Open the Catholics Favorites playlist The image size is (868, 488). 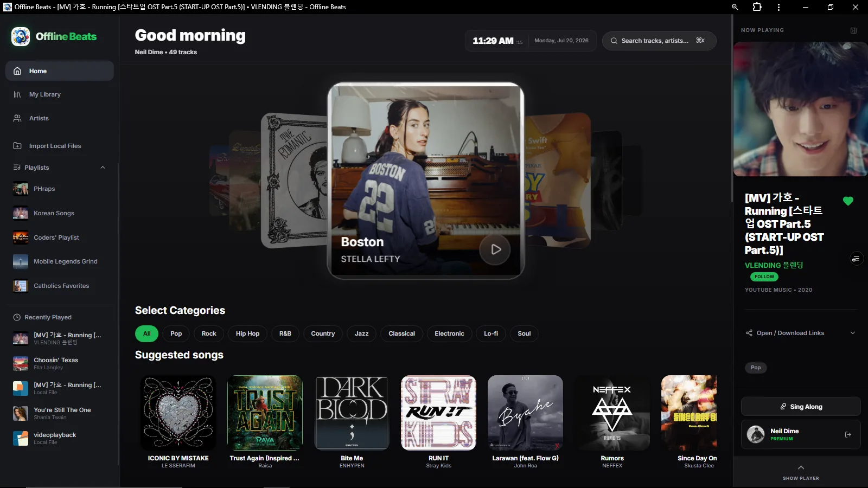[60, 286]
